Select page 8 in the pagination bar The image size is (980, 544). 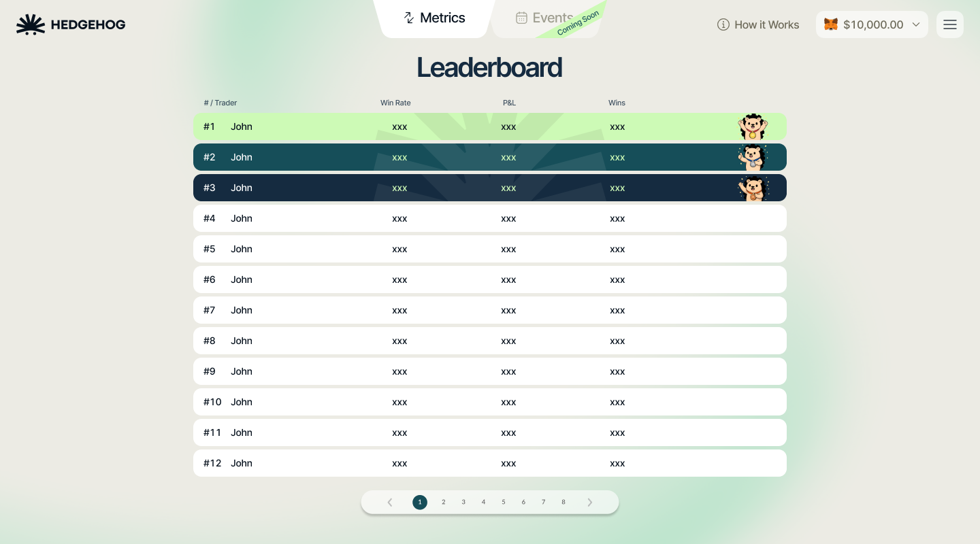click(563, 502)
